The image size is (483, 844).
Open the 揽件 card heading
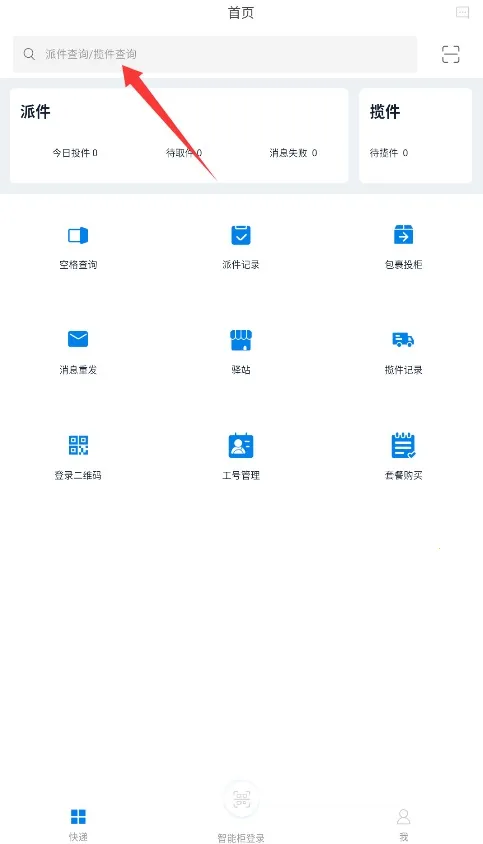tap(385, 112)
